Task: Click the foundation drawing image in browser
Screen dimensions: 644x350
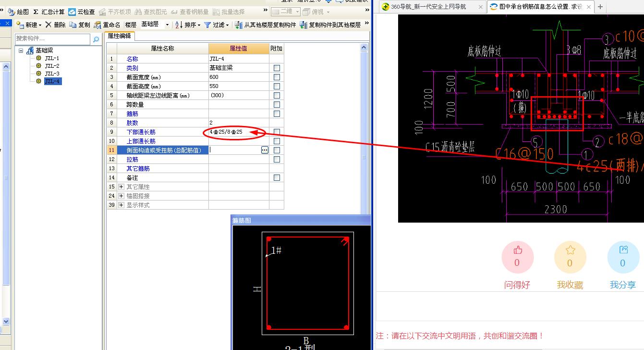Action: [x=521, y=118]
